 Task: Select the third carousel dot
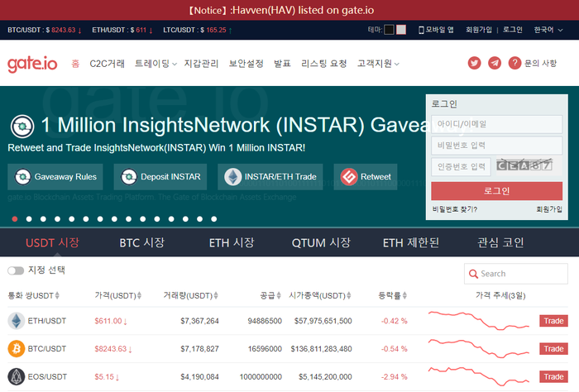43,219
